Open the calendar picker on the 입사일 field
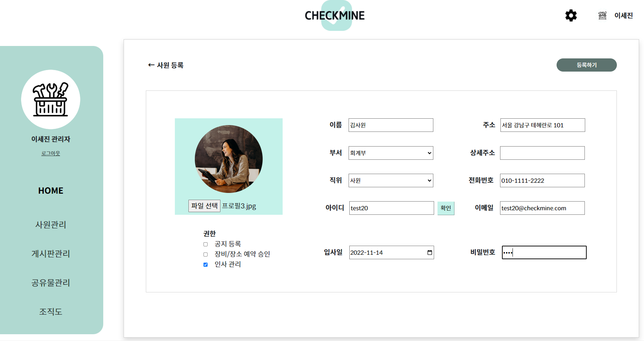The image size is (644, 341). (x=429, y=252)
